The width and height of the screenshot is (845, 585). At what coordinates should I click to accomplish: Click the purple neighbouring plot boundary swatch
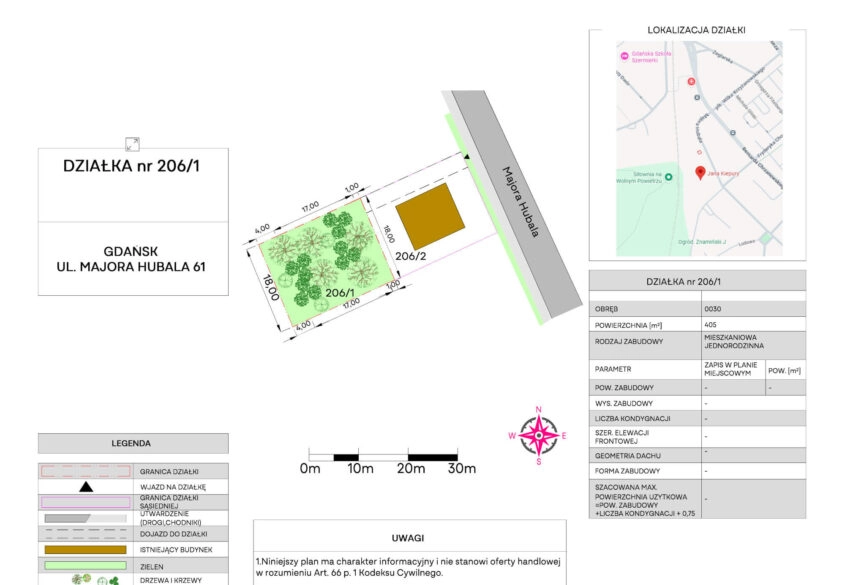[x=86, y=502]
